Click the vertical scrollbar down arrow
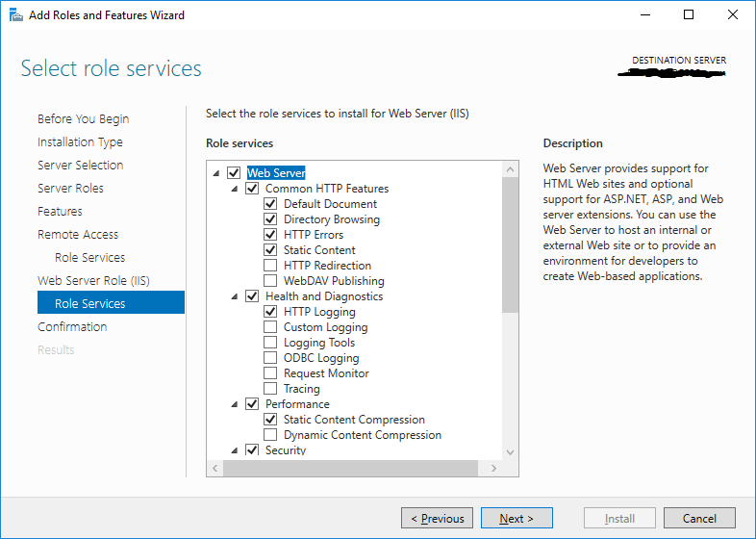Image resolution: width=756 pixels, height=539 pixels. [x=510, y=452]
